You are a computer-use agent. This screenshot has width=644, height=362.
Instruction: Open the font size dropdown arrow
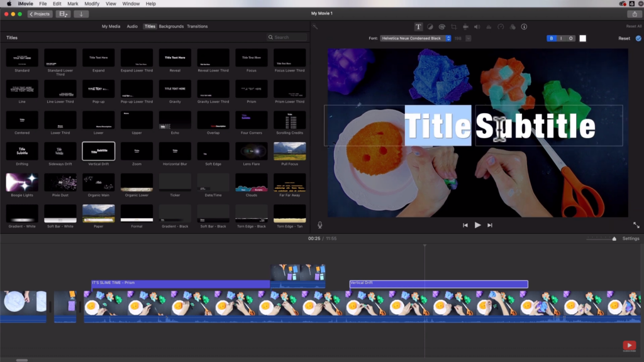[x=468, y=38]
